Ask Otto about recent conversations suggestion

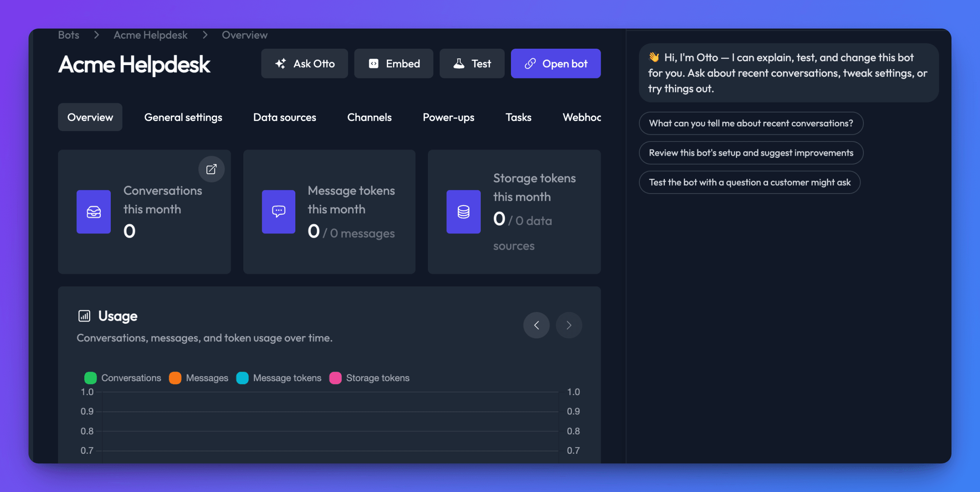[x=751, y=123]
